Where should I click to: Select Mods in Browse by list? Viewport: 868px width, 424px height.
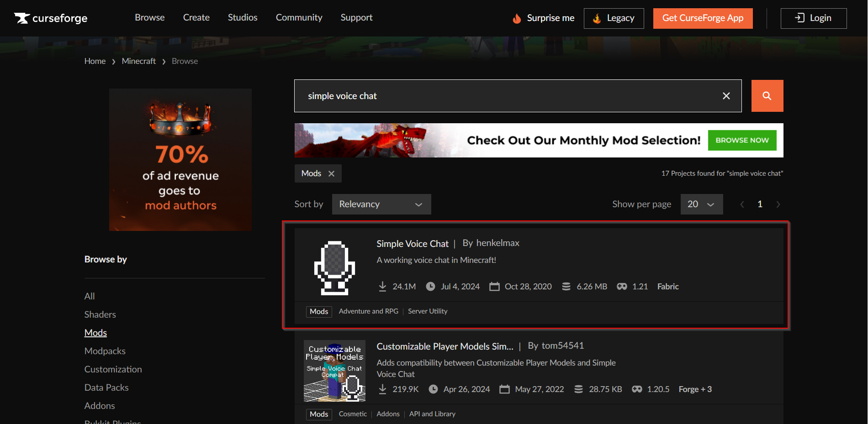pos(95,333)
